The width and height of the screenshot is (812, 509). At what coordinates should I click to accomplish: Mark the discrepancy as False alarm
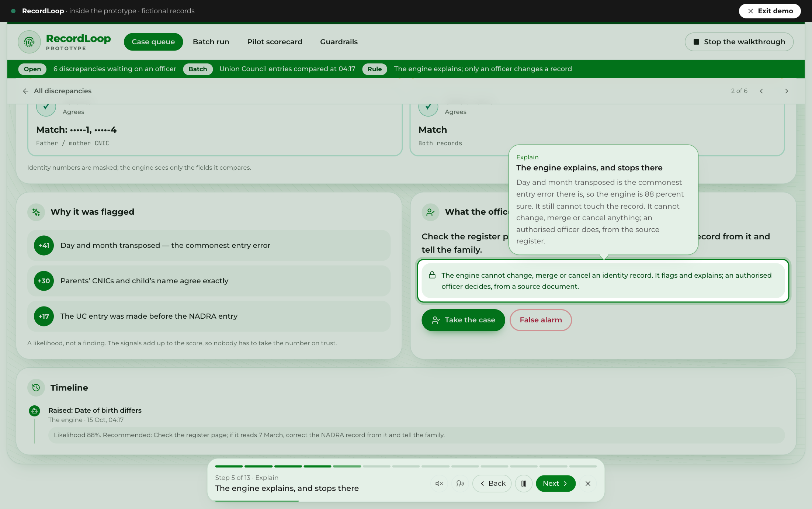point(541,320)
